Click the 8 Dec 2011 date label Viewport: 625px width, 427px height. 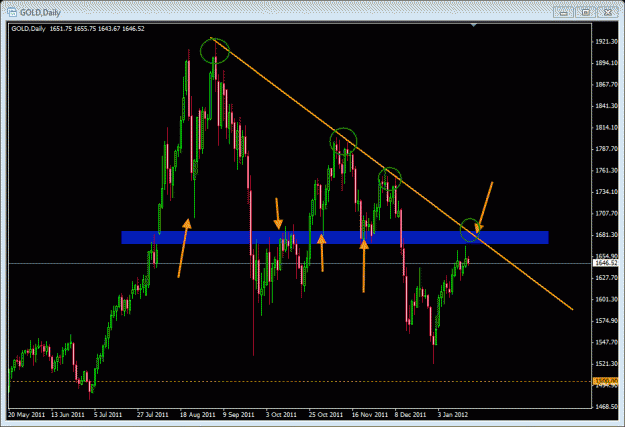411,415
